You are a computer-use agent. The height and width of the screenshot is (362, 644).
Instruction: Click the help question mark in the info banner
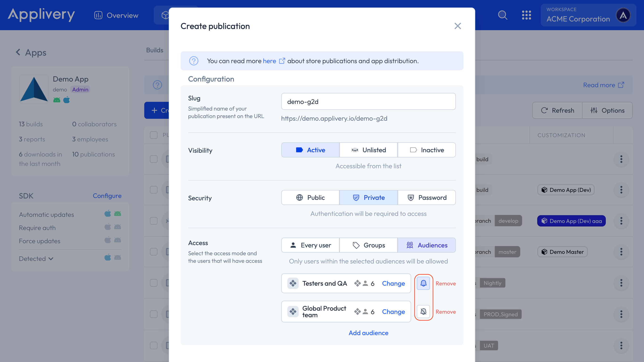tap(194, 61)
